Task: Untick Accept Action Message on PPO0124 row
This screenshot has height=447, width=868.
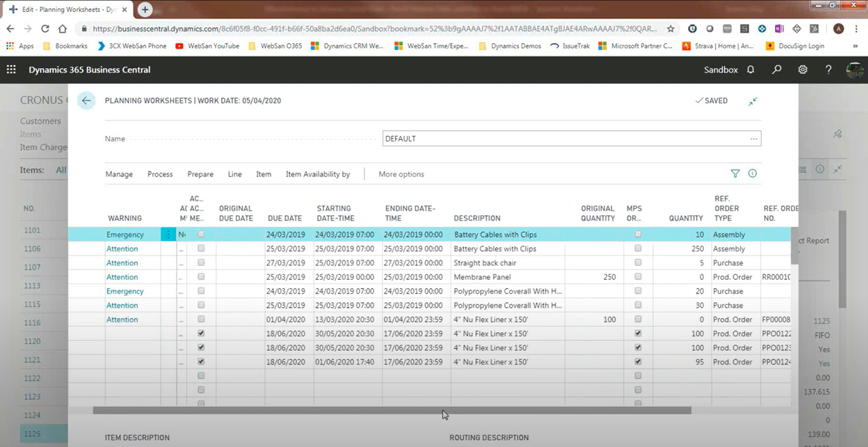Action: [201, 362]
